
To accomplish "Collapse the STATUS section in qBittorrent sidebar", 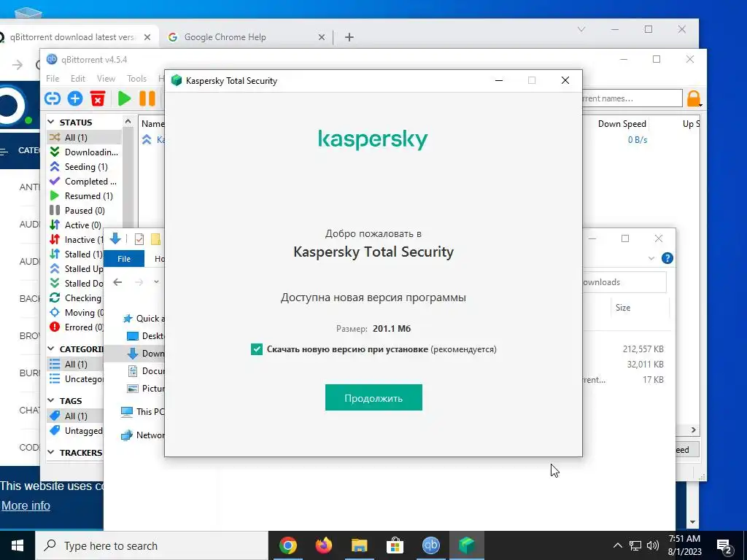I will tap(51, 122).
